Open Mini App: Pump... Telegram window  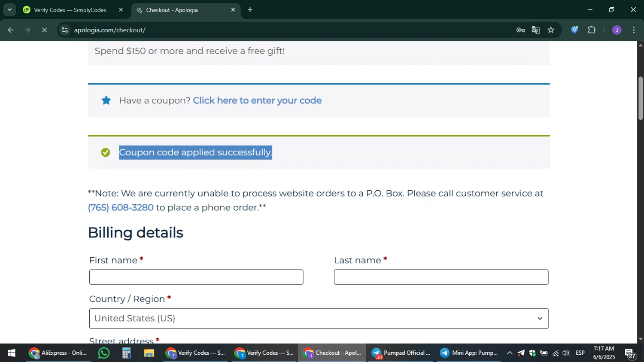(469, 353)
